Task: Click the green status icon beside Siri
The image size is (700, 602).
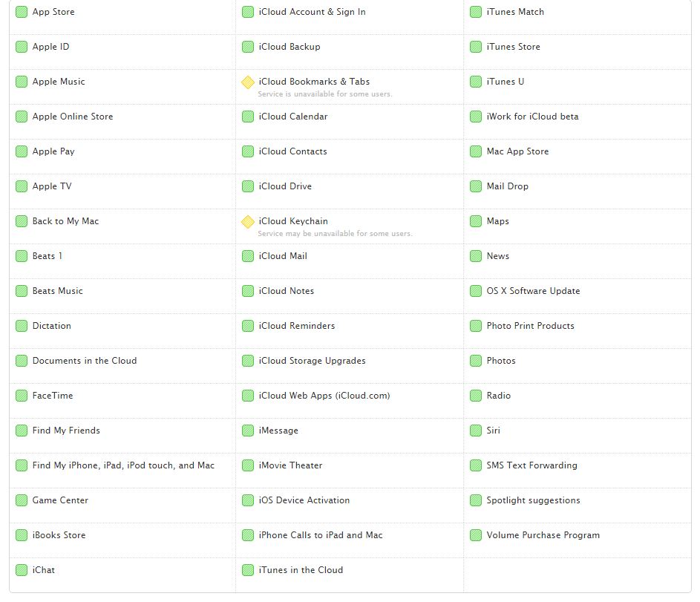Action: point(476,431)
